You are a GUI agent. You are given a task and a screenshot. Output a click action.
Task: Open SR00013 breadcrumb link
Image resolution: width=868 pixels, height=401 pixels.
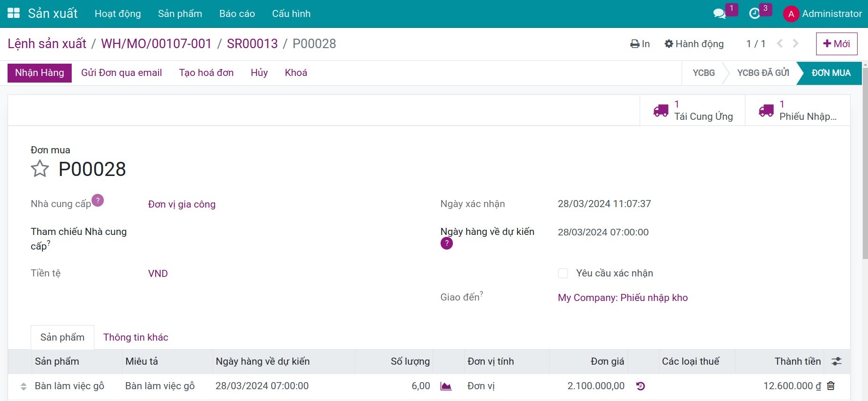point(252,43)
